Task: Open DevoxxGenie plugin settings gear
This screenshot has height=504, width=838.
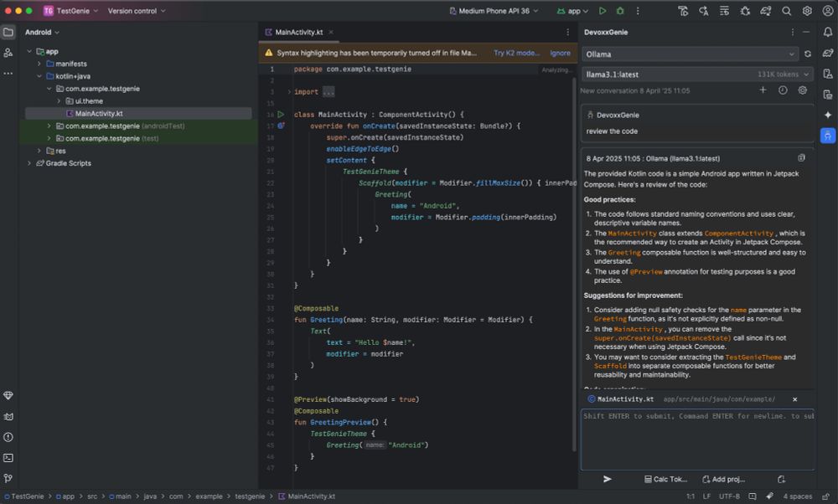Action: click(x=802, y=90)
